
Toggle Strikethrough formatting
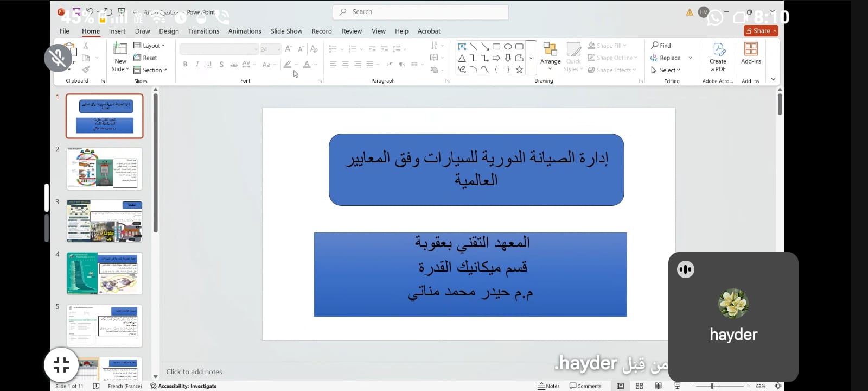tap(234, 64)
